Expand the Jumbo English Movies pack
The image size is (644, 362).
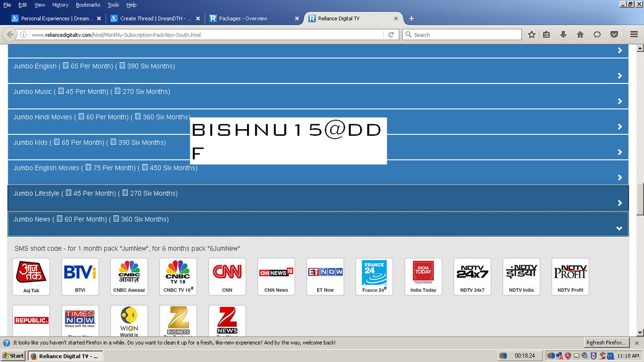click(x=318, y=172)
